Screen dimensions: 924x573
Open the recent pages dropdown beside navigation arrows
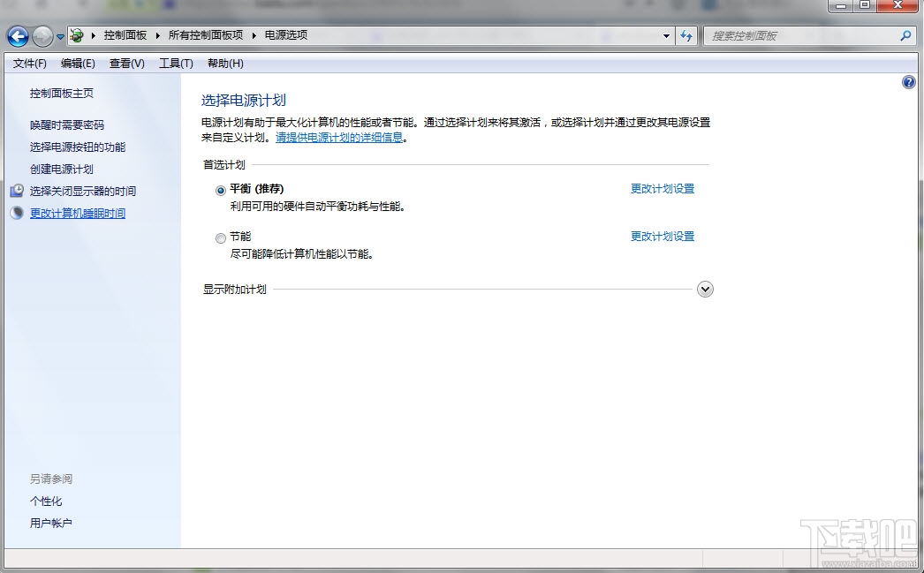[x=58, y=35]
